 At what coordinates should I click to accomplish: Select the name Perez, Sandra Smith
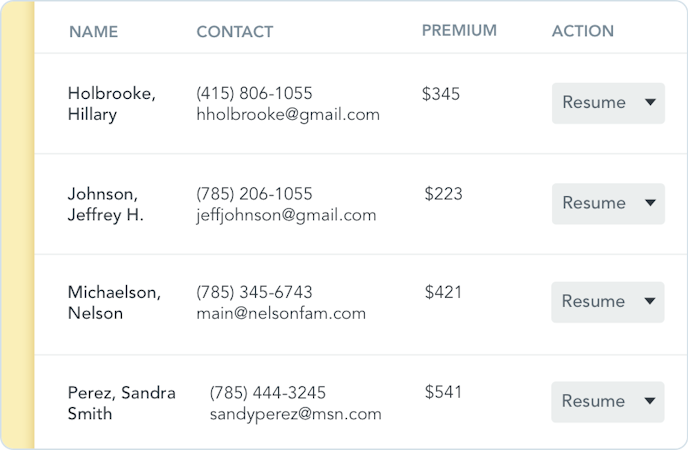pyautogui.click(x=121, y=403)
